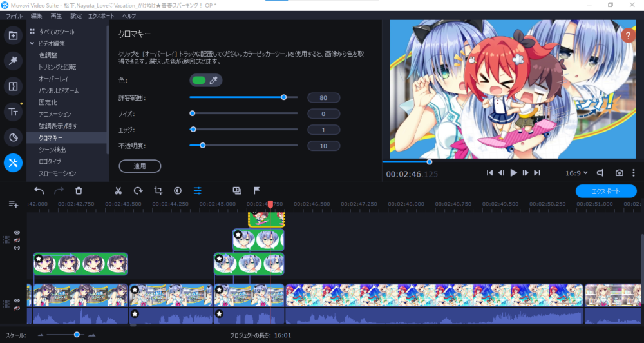Open the ファイル menu
This screenshot has width=644, height=343.
(14, 15)
